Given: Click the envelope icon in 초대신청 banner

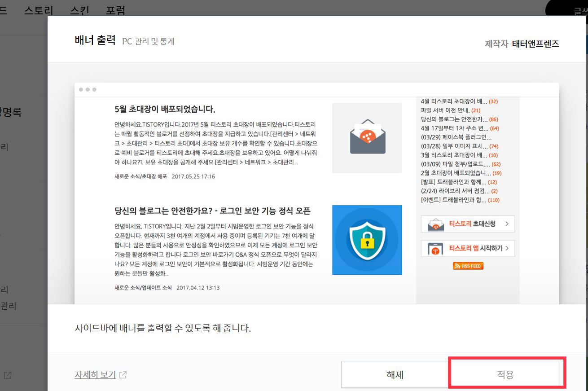Looking at the screenshot, I should click(x=436, y=224).
